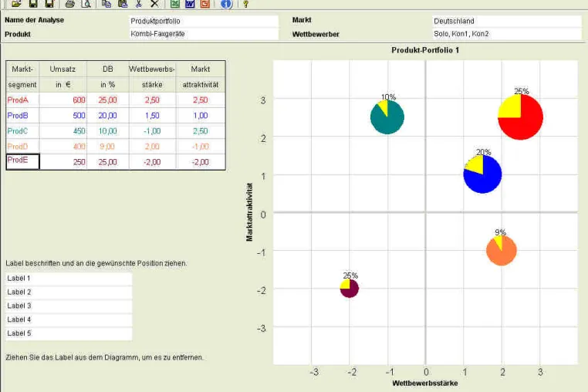Click the copy icon in toolbar
The height and width of the screenshot is (392, 588).
tap(106, 4)
